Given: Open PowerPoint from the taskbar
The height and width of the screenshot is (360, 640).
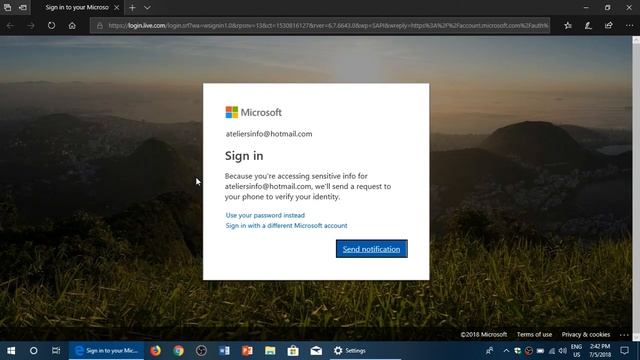Looking at the screenshot, I should point(247,351).
